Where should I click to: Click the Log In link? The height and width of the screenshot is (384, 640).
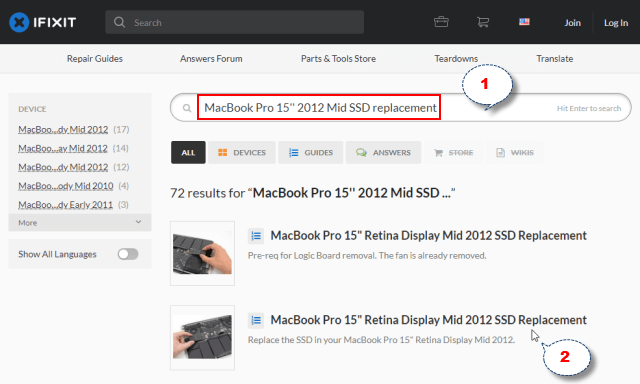pos(616,22)
